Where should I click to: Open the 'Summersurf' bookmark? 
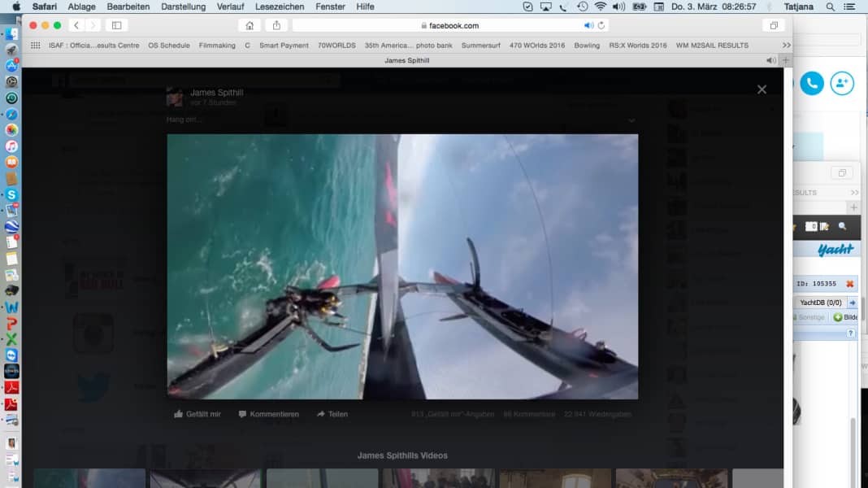[x=480, y=46]
